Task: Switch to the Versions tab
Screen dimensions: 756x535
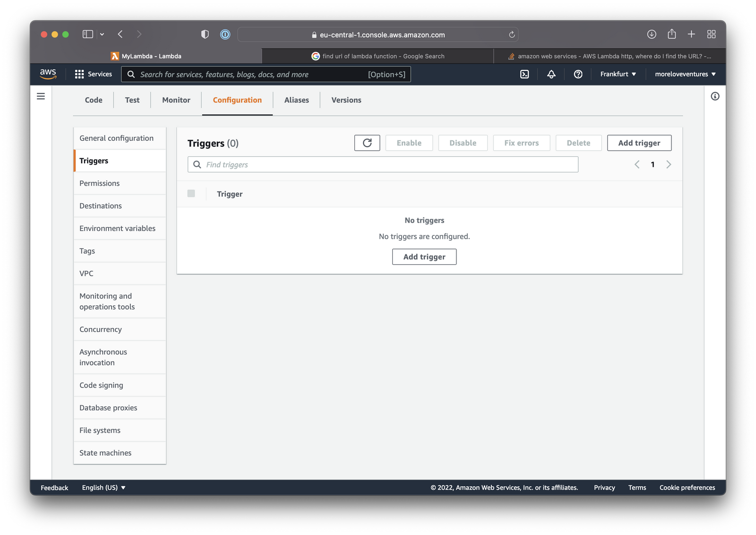Action: click(x=345, y=100)
